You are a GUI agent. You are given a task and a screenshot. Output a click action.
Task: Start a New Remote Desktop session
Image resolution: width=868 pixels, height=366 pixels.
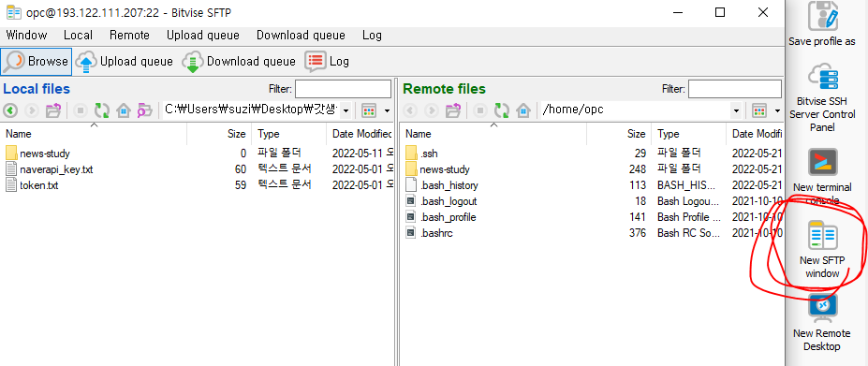822,322
